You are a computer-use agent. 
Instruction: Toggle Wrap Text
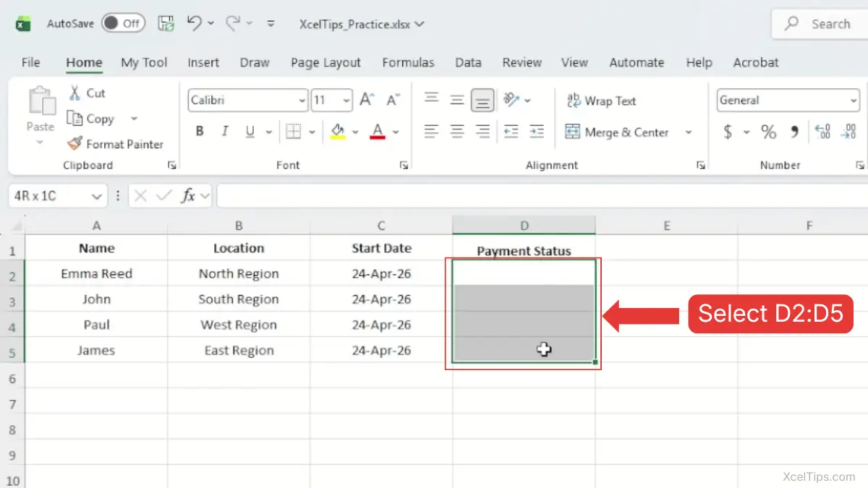[x=601, y=100]
